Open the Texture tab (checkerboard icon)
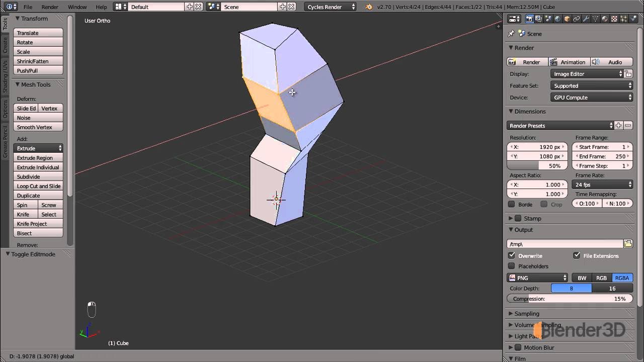Image resolution: width=644 pixels, height=362 pixels. (x=614, y=19)
